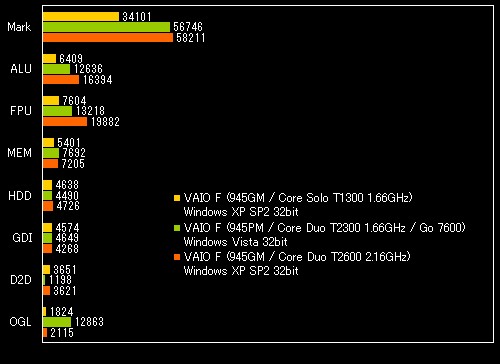Click the green Mark bar valued 56746

[x=107, y=27]
